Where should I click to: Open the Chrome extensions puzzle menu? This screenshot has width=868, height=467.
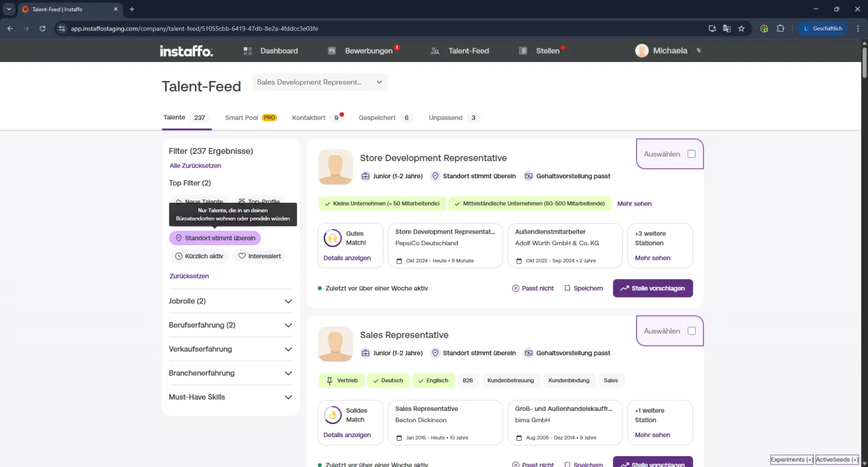click(780, 28)
